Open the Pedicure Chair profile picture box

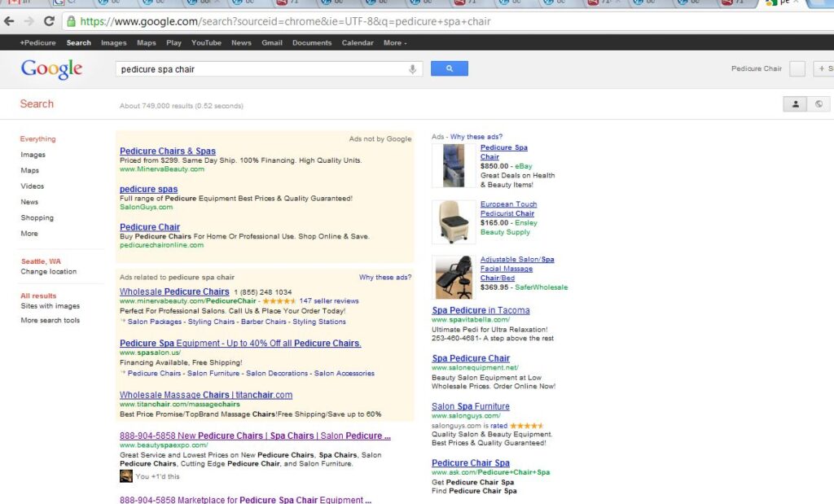pos(797,68)
